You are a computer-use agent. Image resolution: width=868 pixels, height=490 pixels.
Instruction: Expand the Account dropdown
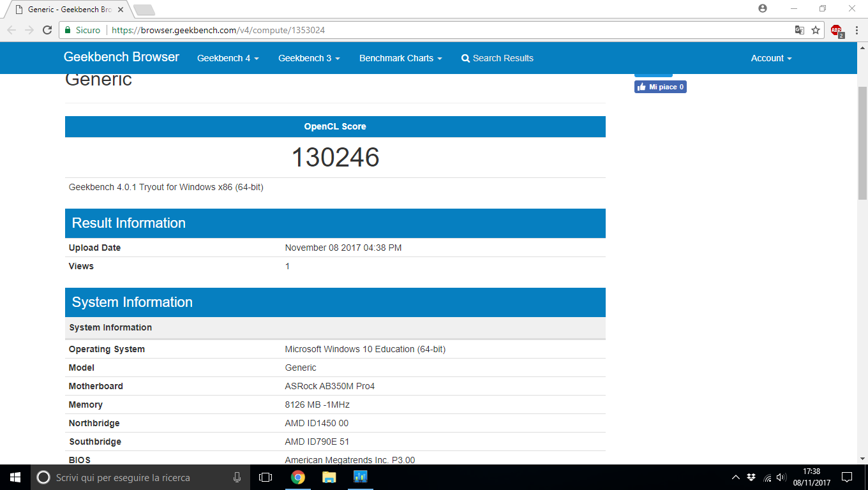(771, 58)
